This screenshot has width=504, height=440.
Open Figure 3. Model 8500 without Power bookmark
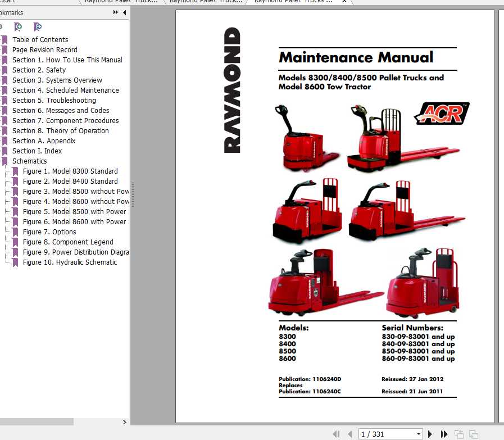[x=75, y=192]
